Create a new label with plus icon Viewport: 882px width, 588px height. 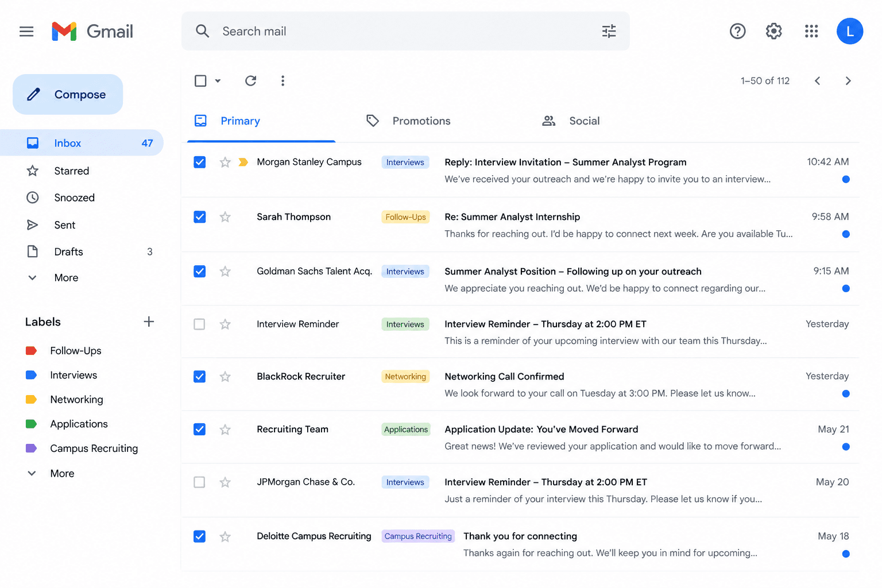149,322
